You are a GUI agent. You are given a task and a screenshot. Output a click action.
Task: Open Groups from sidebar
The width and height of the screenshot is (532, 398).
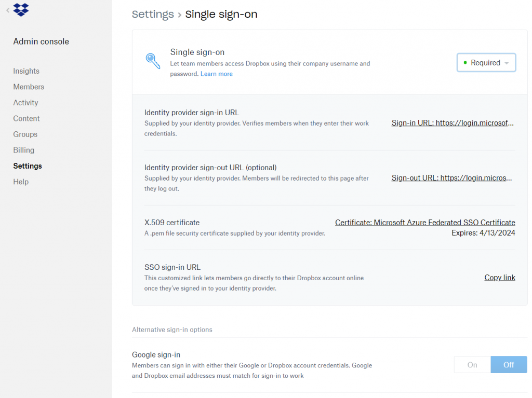[x=25, y=134]
